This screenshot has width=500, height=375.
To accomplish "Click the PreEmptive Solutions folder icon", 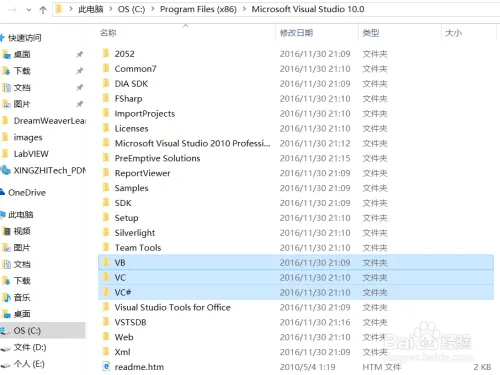I will point(106,158).
